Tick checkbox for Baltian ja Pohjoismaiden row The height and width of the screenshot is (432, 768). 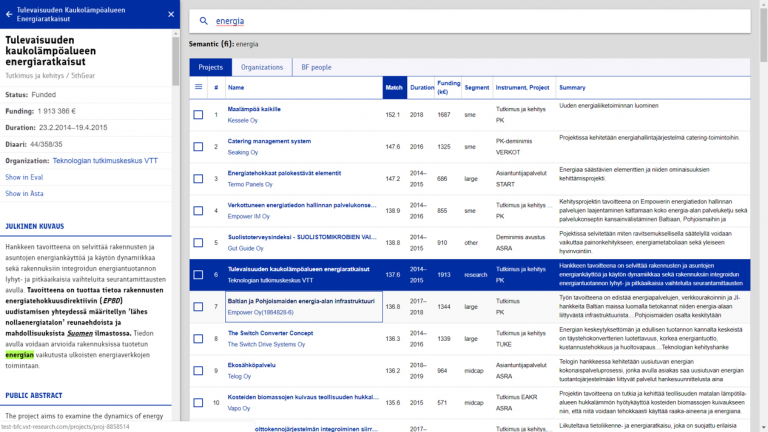198,307
